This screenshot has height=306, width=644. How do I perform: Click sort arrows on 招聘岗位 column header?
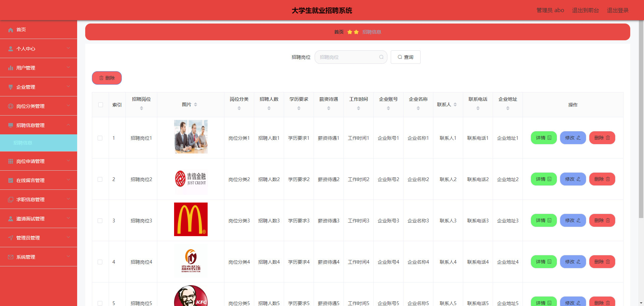pyautogui.click(x=142, y=108)
